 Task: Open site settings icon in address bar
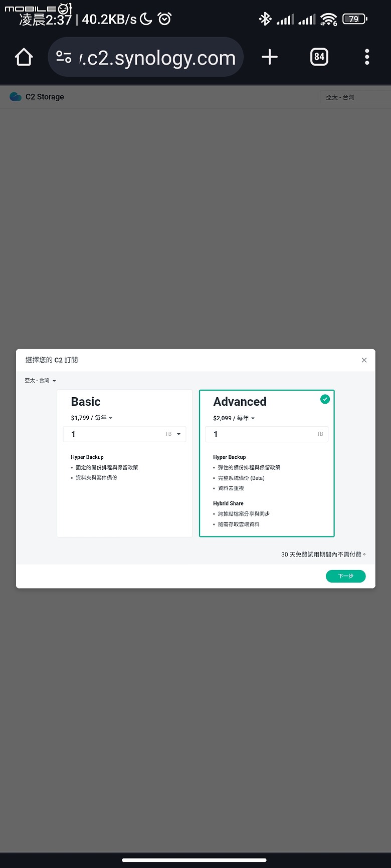click(x=64, y=57)
